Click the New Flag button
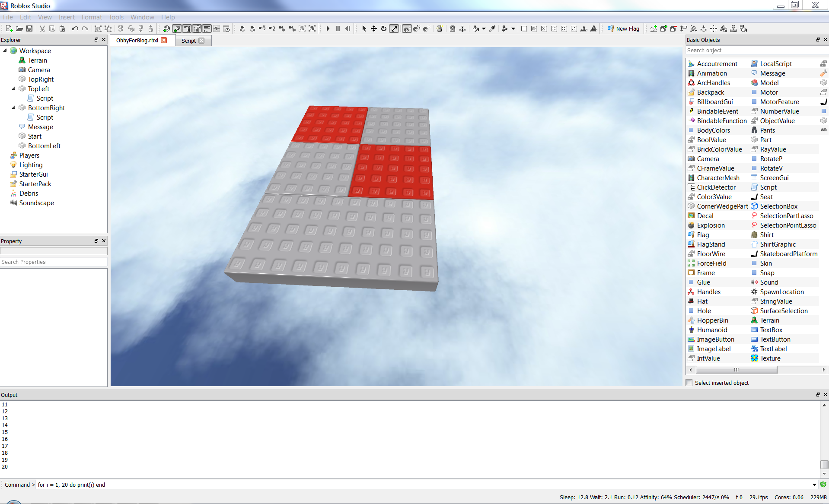 coord(623,29)
